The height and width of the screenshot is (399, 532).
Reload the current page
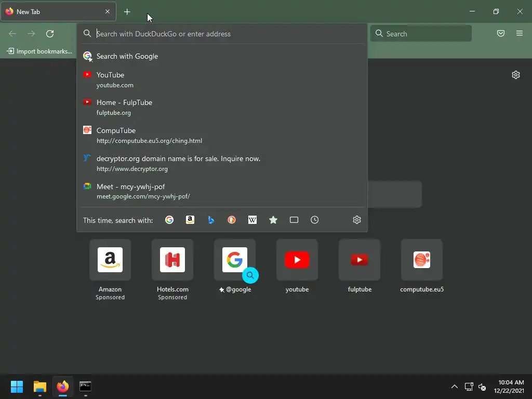(x=50, y=34)
